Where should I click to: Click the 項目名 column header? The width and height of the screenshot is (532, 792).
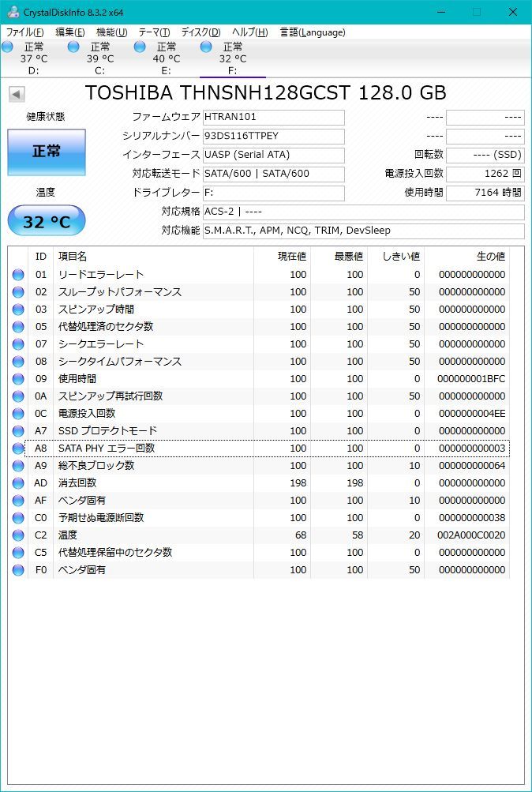(153, 257)
